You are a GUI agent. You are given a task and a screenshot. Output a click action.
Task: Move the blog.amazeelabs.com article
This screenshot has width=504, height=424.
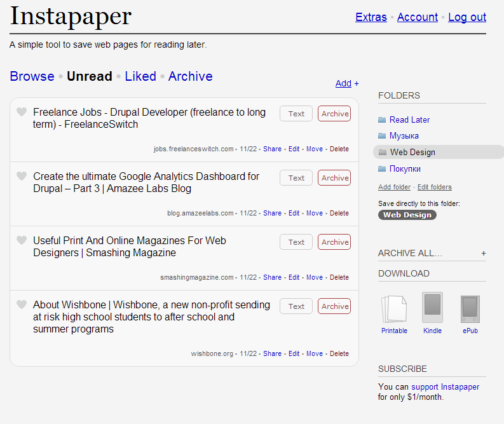(x=315, y=213)
